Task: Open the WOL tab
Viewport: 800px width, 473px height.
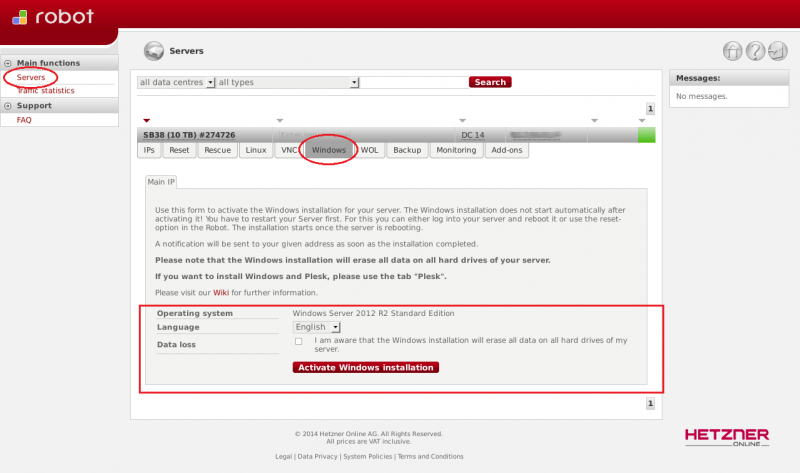Action: pyautogui.click(x=369, y=150)
